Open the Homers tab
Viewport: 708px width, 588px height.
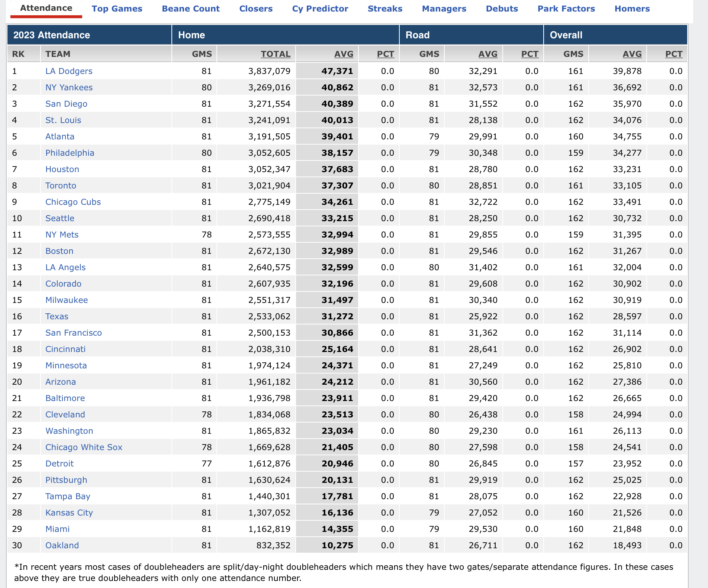click(632, 9)
